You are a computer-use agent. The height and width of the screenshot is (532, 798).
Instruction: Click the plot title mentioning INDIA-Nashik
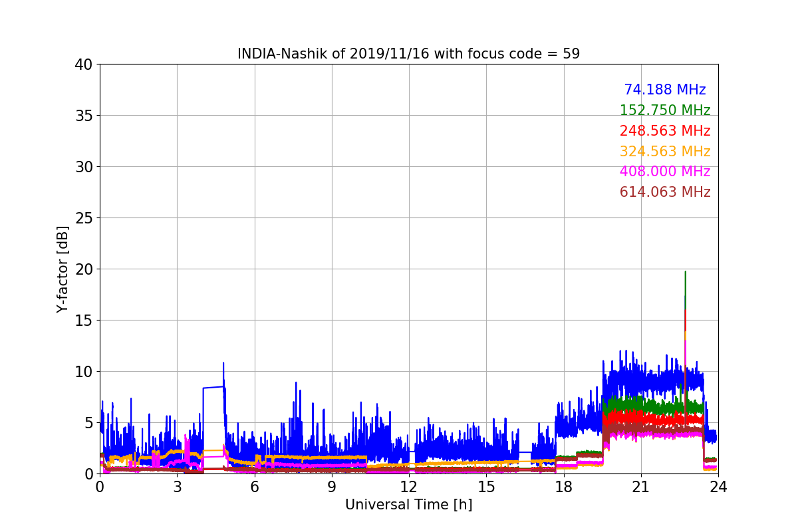click(x=408, y=54)
